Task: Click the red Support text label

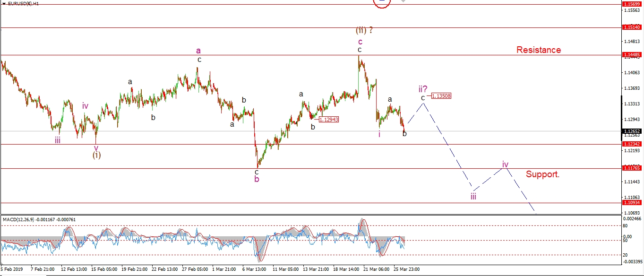Action: point(542,174)
